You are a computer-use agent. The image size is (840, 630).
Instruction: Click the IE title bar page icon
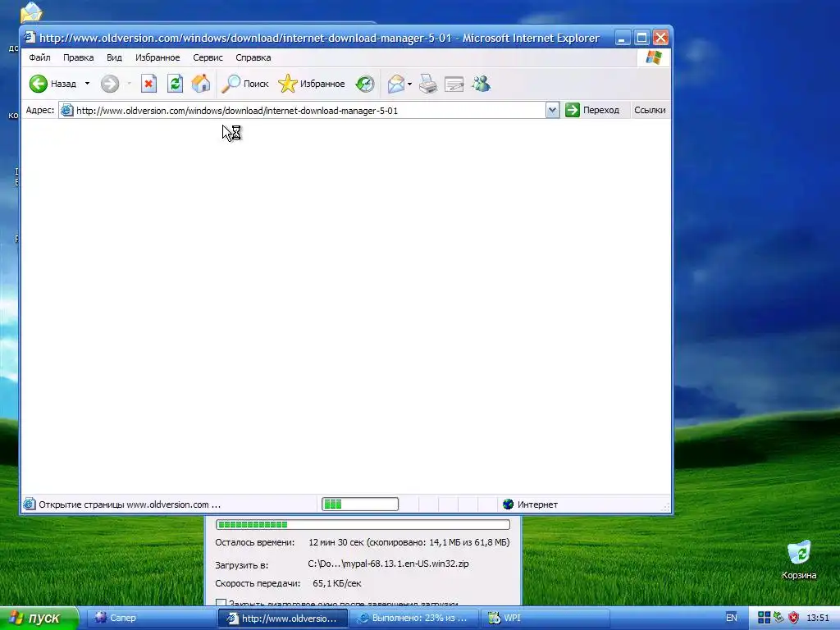coord(30,38)
